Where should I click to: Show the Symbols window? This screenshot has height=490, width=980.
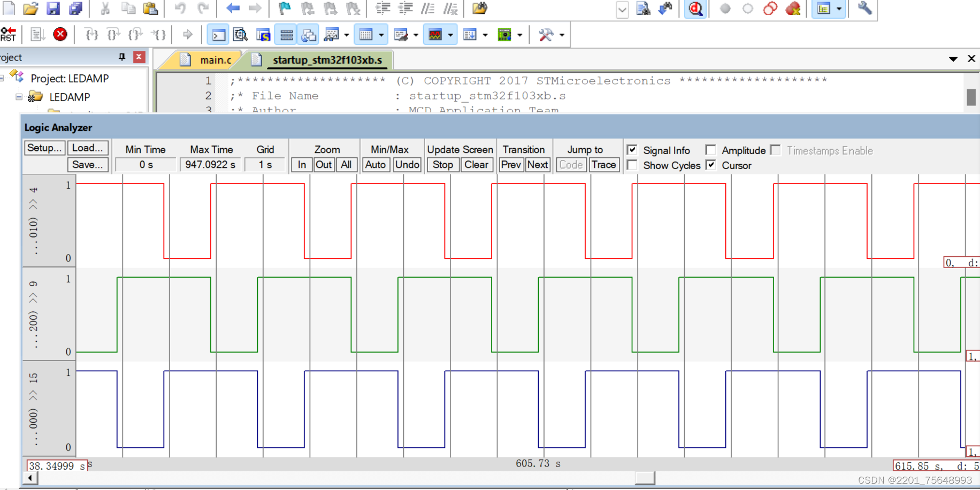[x=263, y=35]
